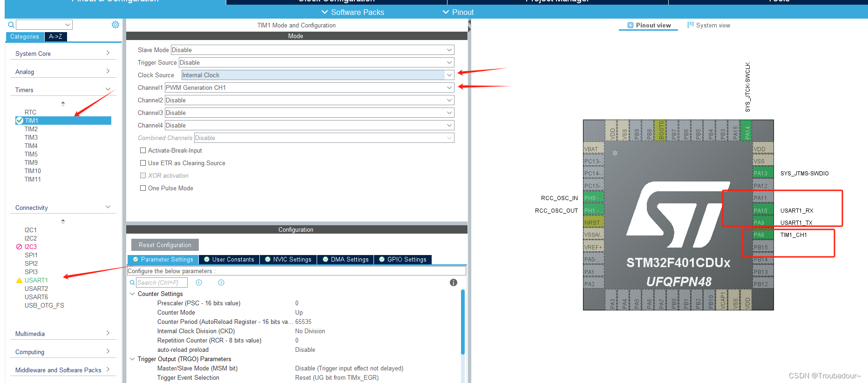Toggle the XOR activation checkbox
This screenshot has height=383, width=868.
tap(143, 175)
